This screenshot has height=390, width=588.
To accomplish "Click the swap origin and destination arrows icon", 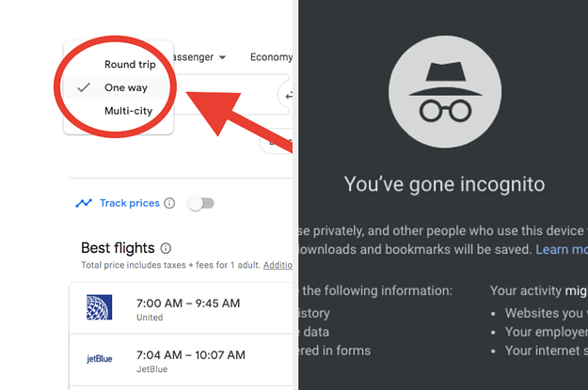I will 288,96.
